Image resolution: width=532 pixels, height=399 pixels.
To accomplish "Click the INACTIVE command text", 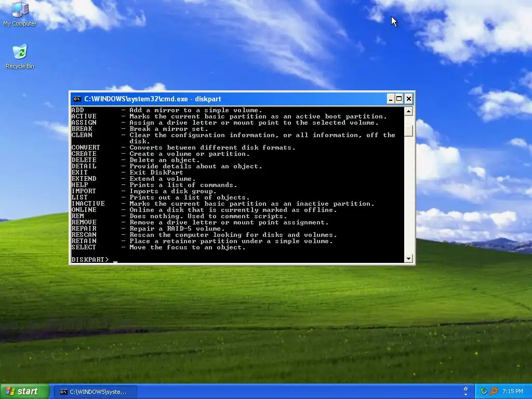I will (88, 204).
